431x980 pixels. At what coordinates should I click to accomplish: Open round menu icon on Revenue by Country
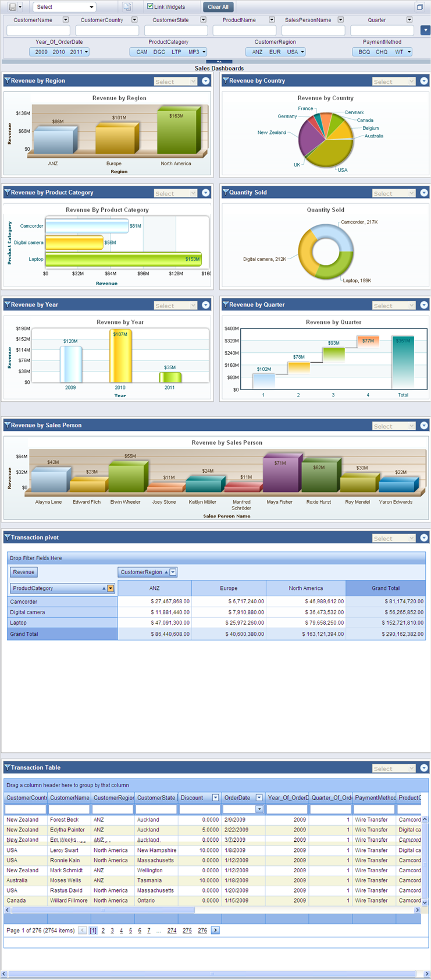tap(424, 82)
